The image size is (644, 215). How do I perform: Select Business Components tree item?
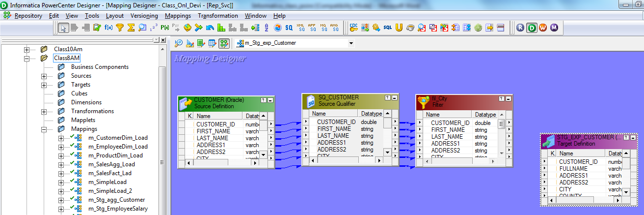100,67
